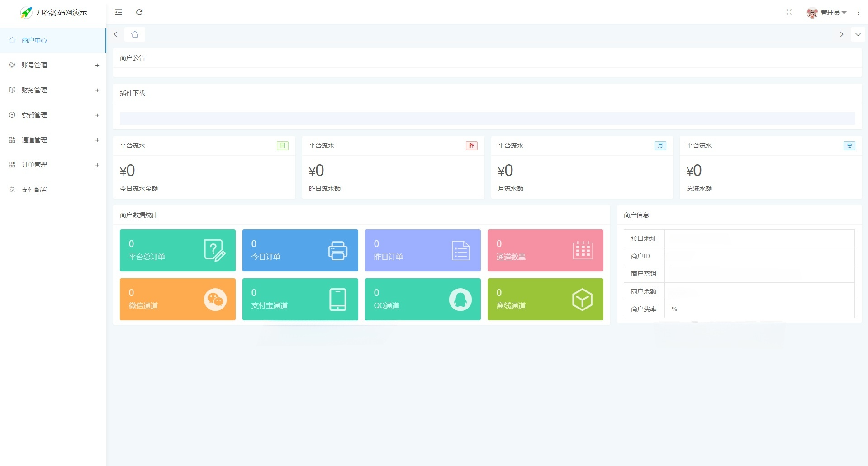
Task: Click the 支付配置 sidebar entry
Action: tap(34, 189)
